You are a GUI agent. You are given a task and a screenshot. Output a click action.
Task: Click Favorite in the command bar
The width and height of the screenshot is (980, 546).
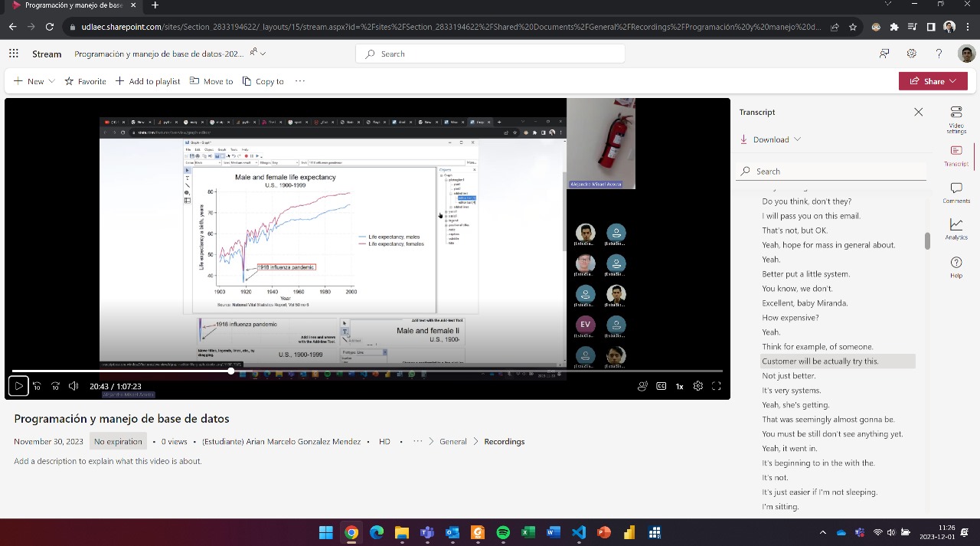85,81
